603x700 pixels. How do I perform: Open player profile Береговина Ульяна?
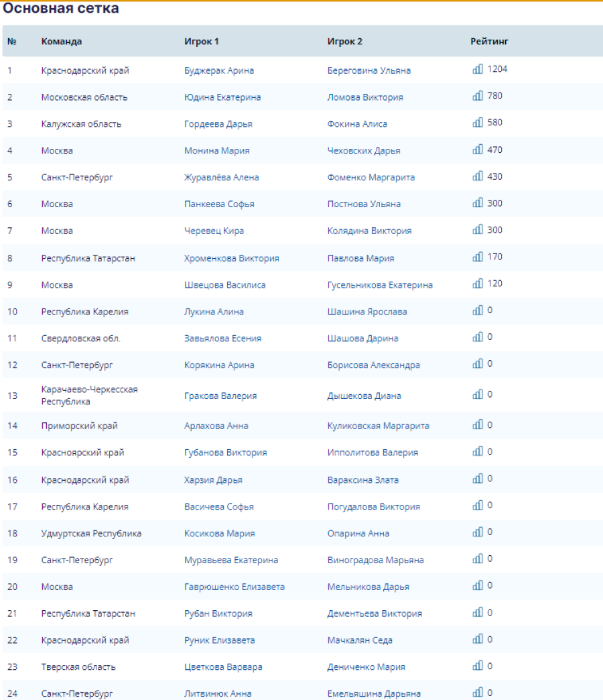point(368,70)
